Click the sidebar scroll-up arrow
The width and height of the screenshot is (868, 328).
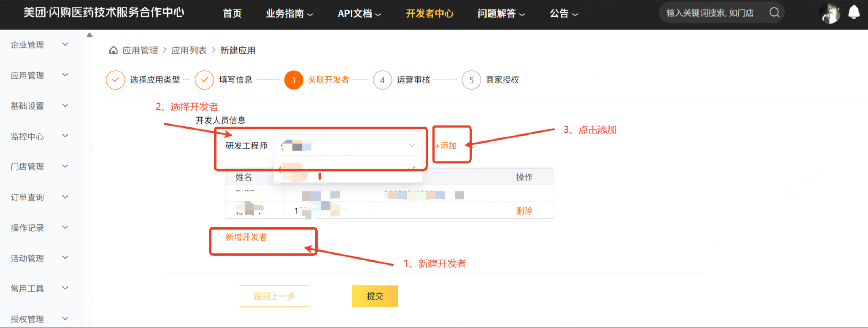[x=90, y=35]
